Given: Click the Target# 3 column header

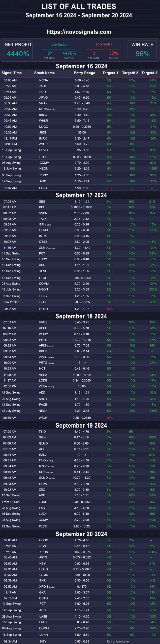Looking at the screenshot, I should (x=149, y=73).
